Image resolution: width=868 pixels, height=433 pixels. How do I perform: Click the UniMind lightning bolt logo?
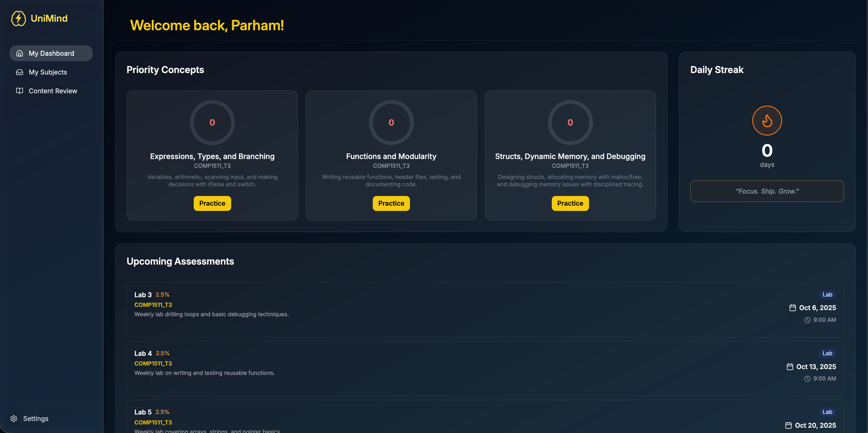pos(18,18)
